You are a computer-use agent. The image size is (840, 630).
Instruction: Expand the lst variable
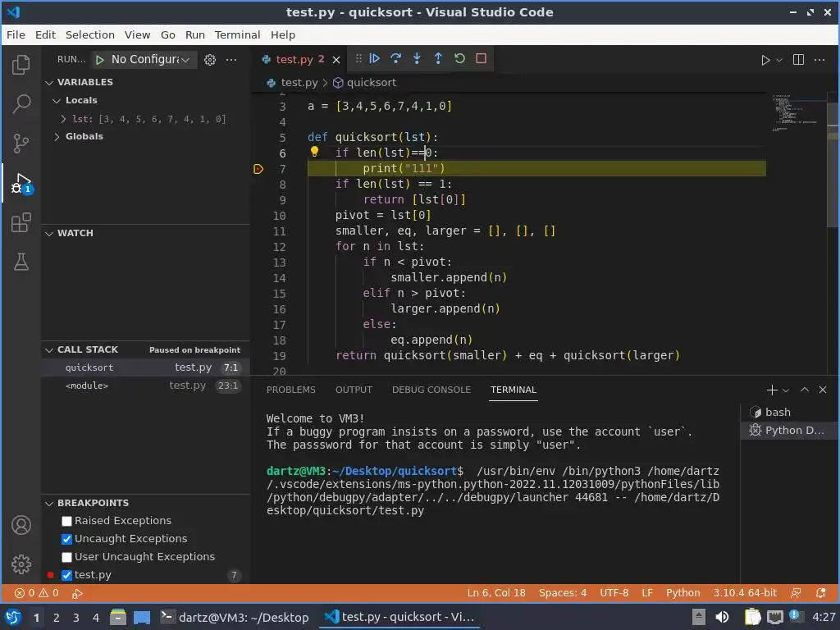click(63, 119)
